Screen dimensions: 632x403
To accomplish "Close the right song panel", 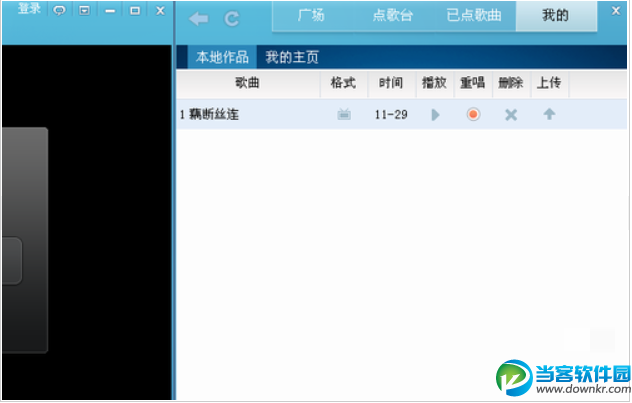I will coord(615,11).
